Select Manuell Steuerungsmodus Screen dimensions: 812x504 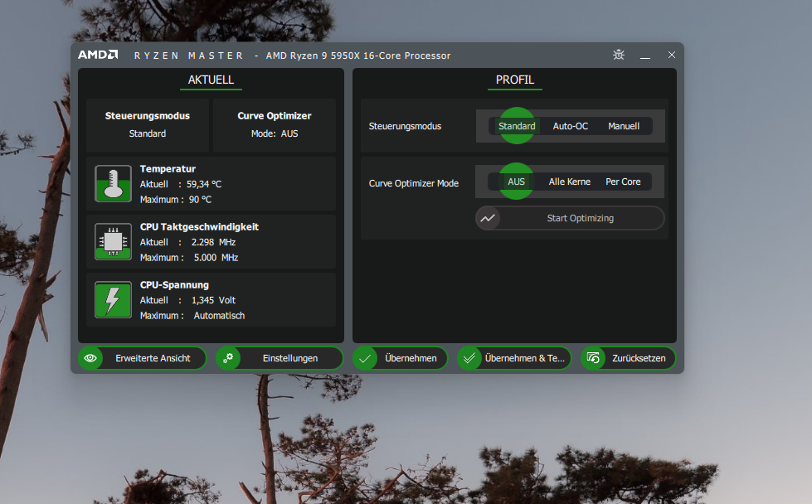pos(624,126)
